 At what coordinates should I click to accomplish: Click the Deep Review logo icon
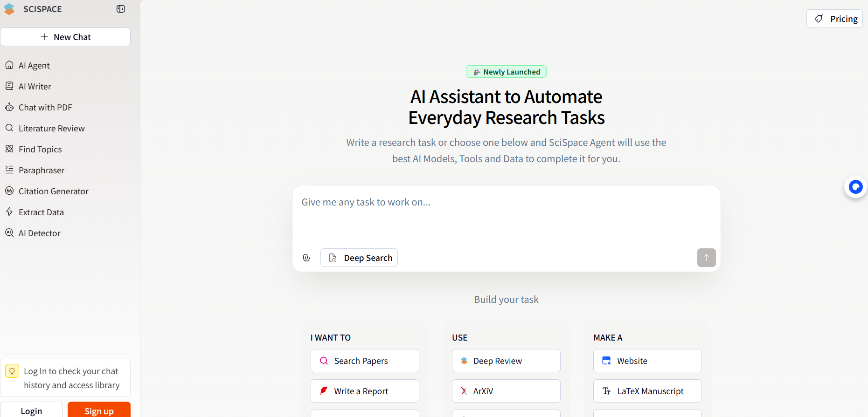[x=464, y=361]
